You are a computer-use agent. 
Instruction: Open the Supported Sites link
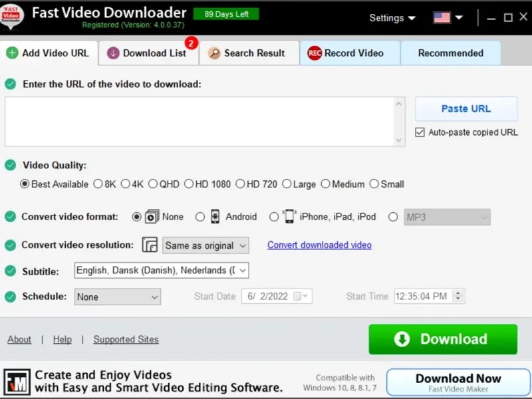(126, 339)
